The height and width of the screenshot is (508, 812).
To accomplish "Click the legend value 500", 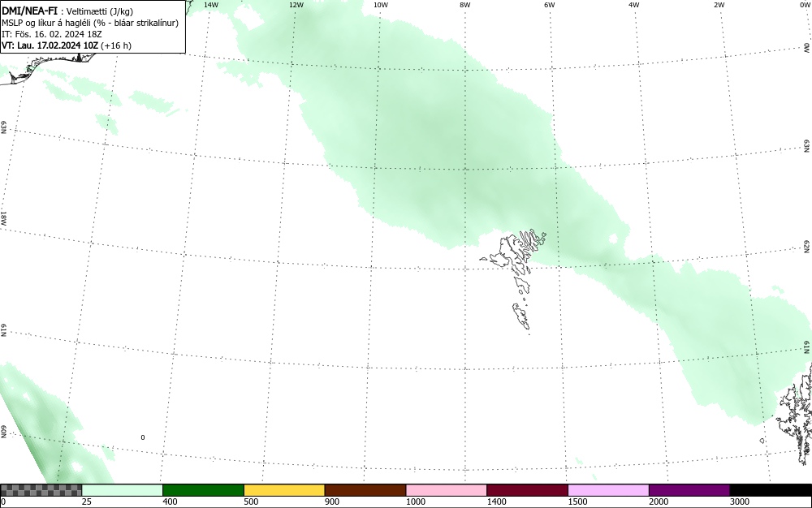I will [251, 502].
